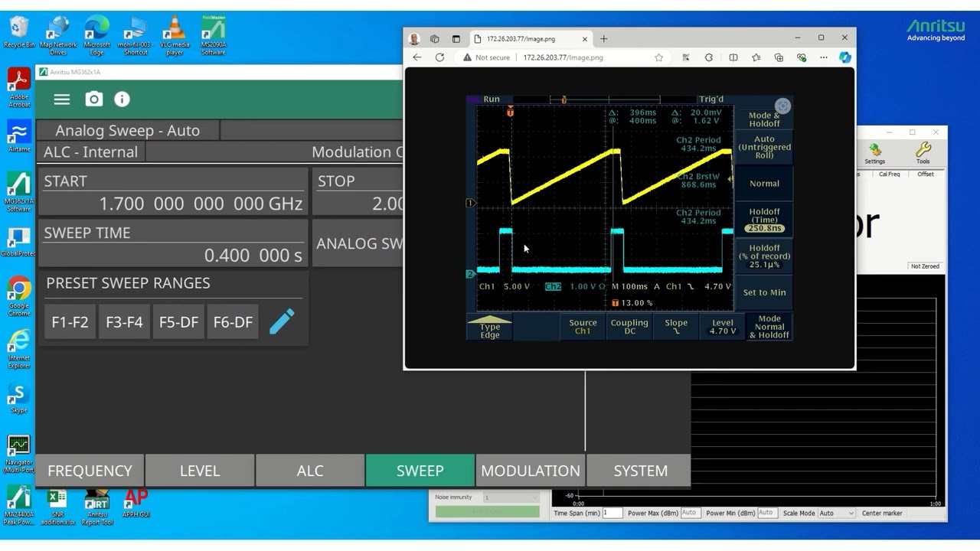
Task: Open the Airtame desktop icon
Action: 19,138
